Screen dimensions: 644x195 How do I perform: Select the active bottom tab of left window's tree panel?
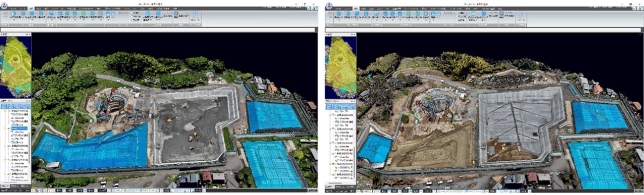pyautogui.click(x=5, y=186)
